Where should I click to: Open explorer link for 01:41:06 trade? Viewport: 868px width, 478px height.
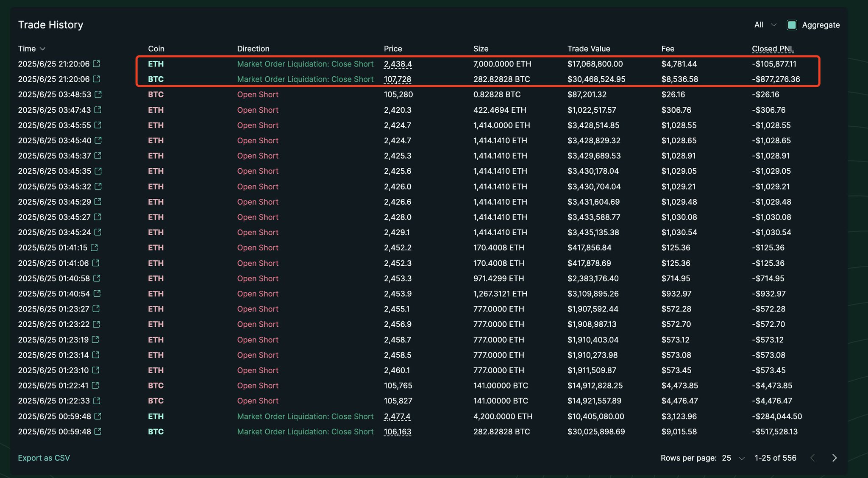click(96, 263)
